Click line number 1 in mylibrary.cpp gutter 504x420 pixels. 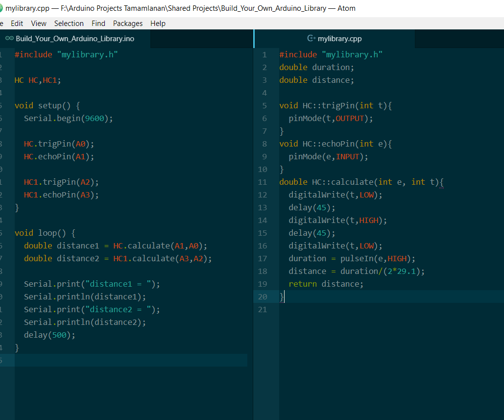(264, 55)
